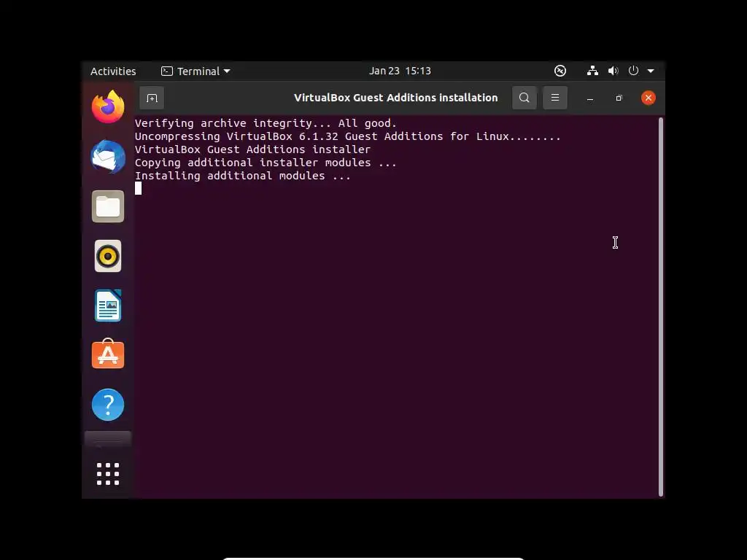
Task: Minimize the terminal window
Action: (589, 98)
